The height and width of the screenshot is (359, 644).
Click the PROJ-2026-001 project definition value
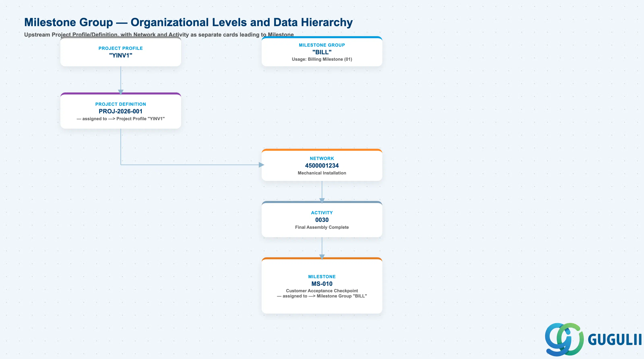point(121,111)
